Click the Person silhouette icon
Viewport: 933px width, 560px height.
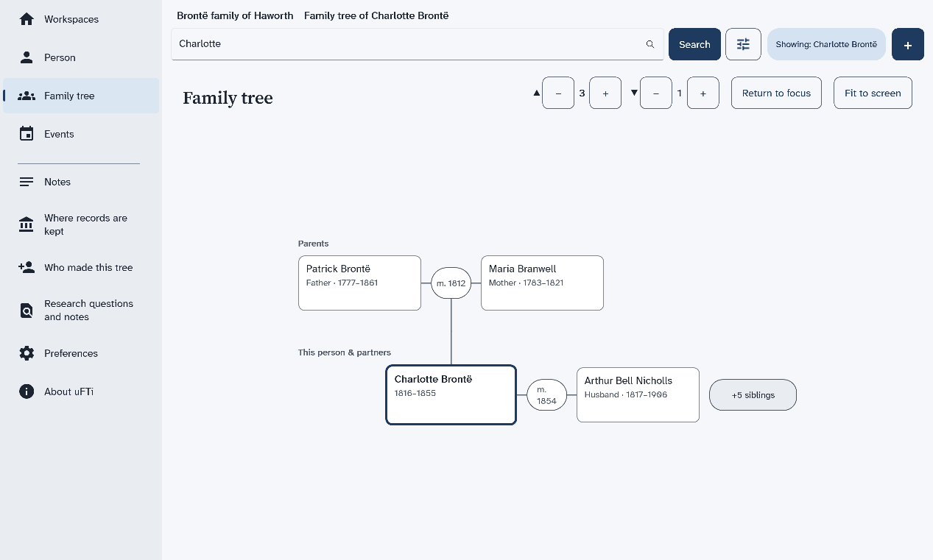[27, 57]
